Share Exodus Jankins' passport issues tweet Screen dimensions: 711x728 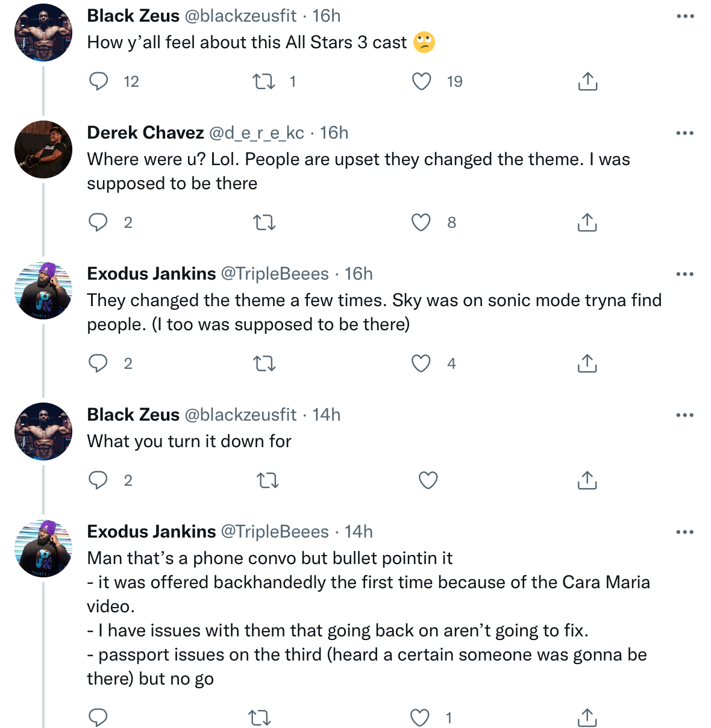[587, 718]
